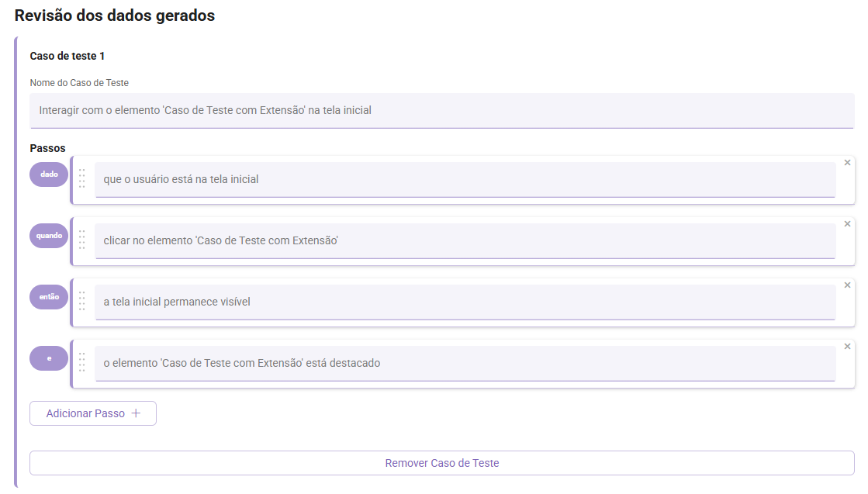This screenshot has height=494, width=868.
Task: Open the 'dado' keyword selector
Action: (x=49, y=174)
